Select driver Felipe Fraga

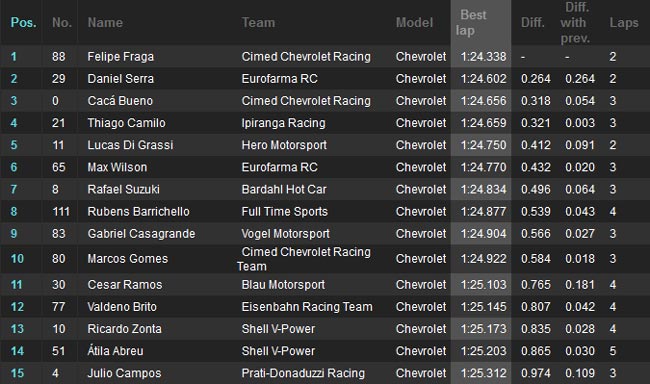coord(121,56)
